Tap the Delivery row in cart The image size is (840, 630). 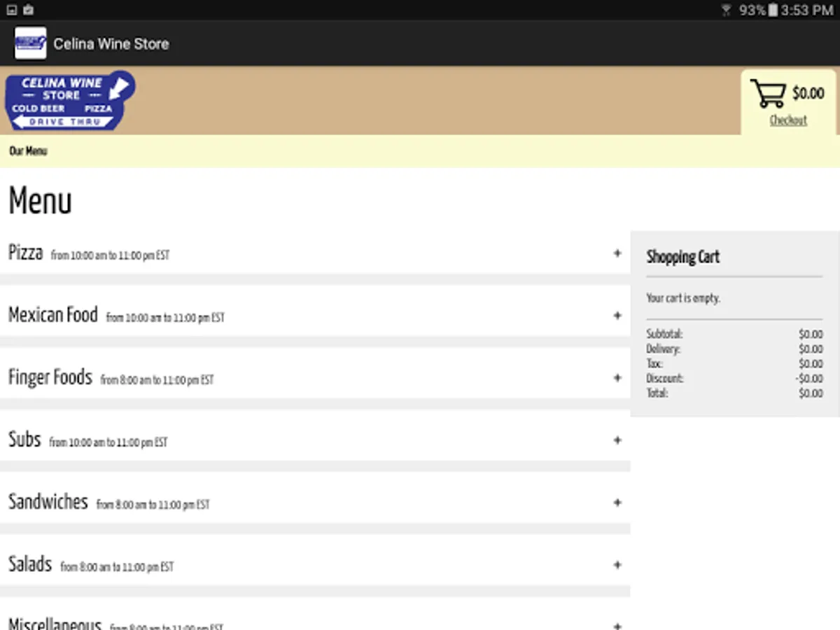pos(734,349)
